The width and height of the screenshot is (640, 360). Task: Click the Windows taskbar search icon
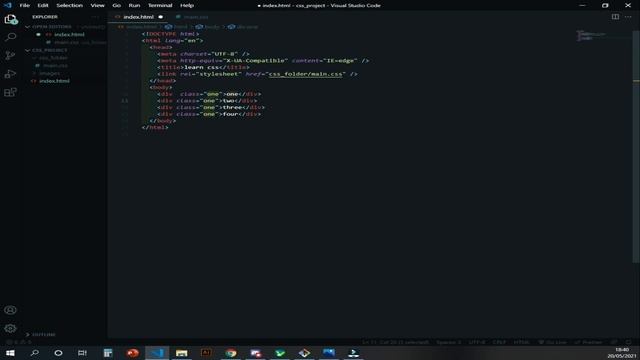pos(35,353)
